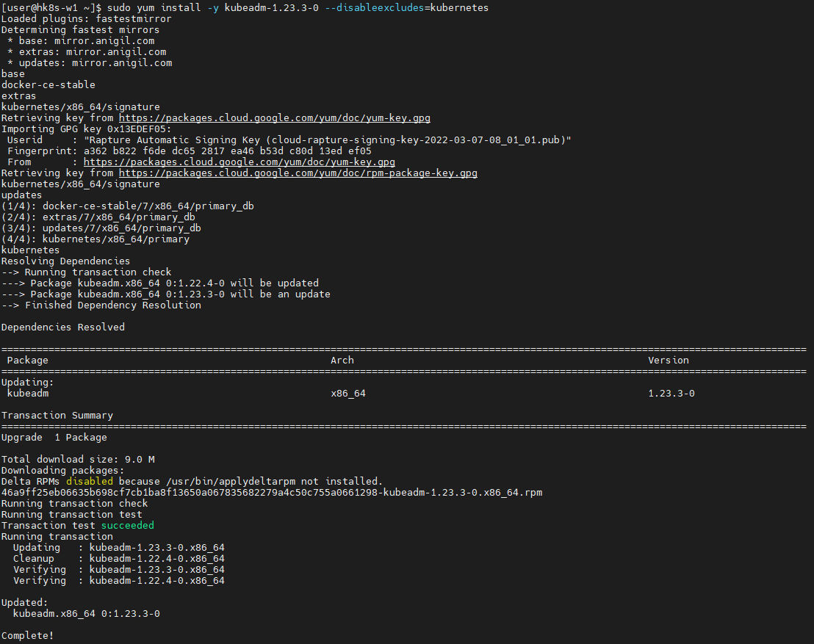The height and width of the screenshot is (644, 814).
Task: Click '(2/4): extras/7/x86_64/primary_db'
Action: (98, 217)
